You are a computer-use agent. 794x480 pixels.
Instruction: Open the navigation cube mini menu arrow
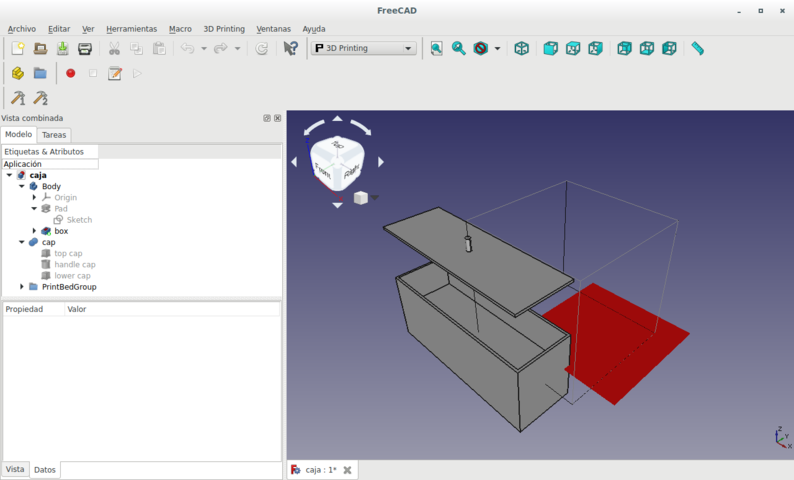(x=374, y=197)
